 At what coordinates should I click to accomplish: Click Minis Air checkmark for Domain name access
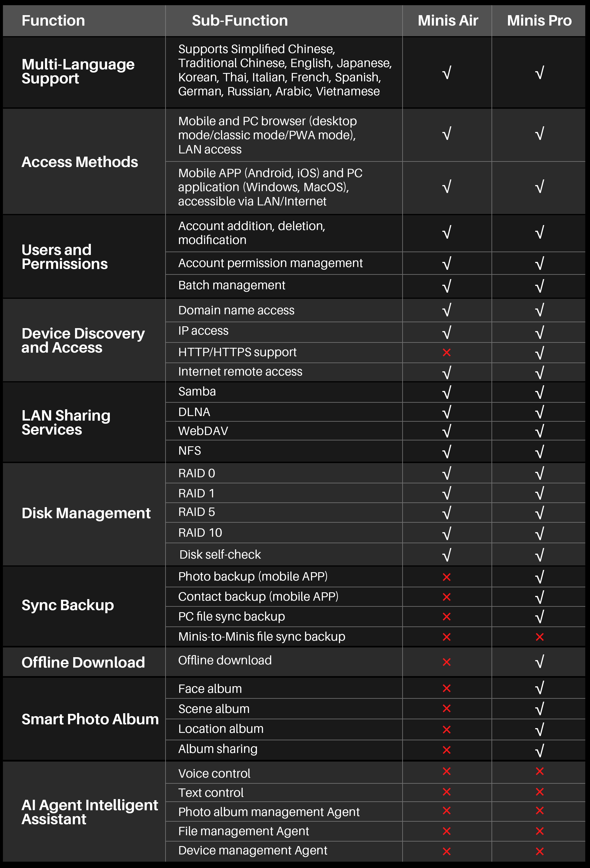coord(447,310)
